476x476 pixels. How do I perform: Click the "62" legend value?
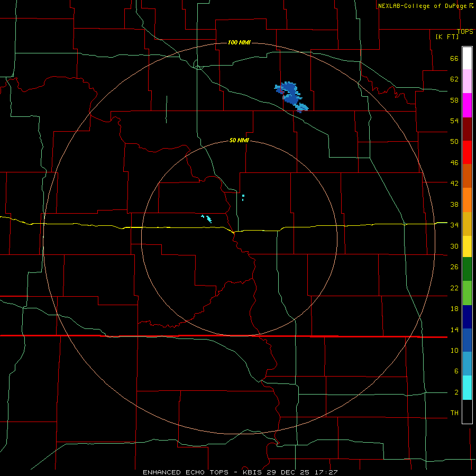tap(454, 79)
